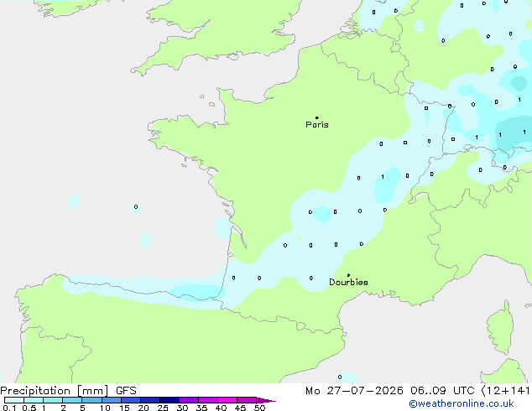Pick the violet swatch starting at 30
Viewport: 532px width, 411px height.
pyautogui.click(x=189, y=400)
